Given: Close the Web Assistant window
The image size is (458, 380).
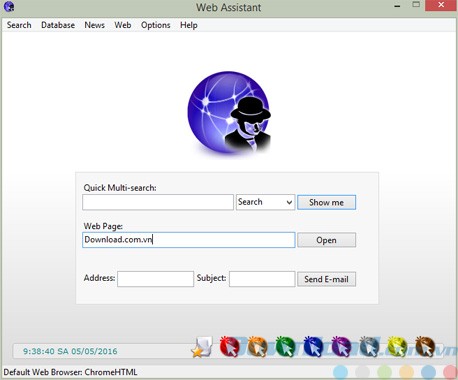Looking at the screenshot, I should [441, 5].
